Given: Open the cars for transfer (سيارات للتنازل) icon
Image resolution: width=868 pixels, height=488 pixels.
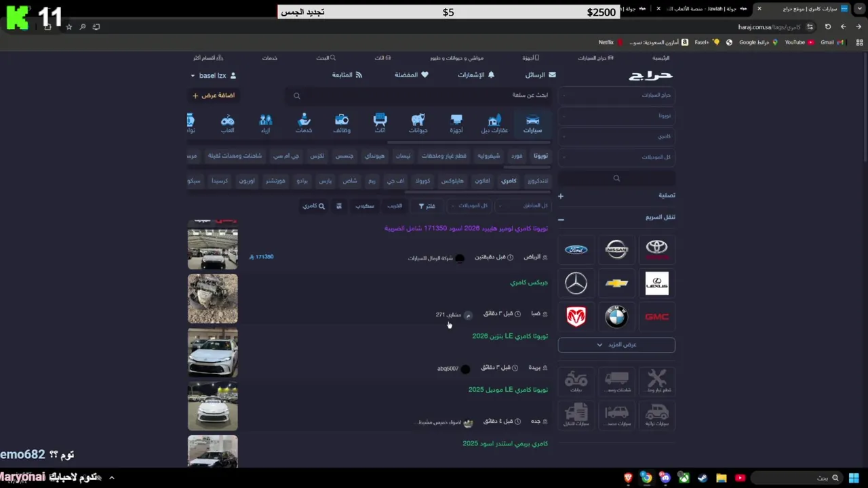Looking at the screenshot, I should point(576,415).
